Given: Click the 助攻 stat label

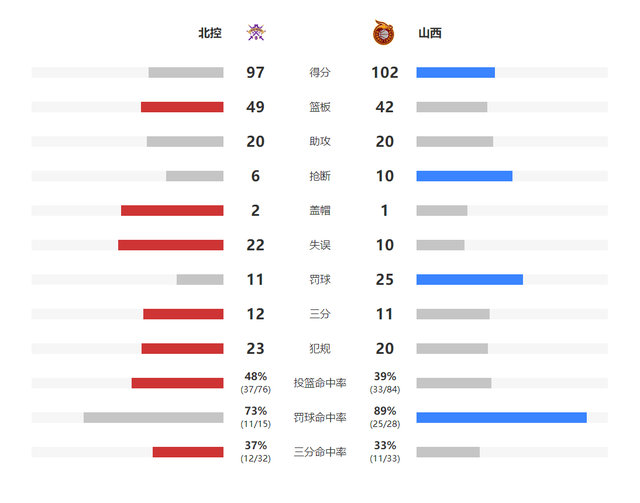Looking at the screenshot, I should point(320,141).
